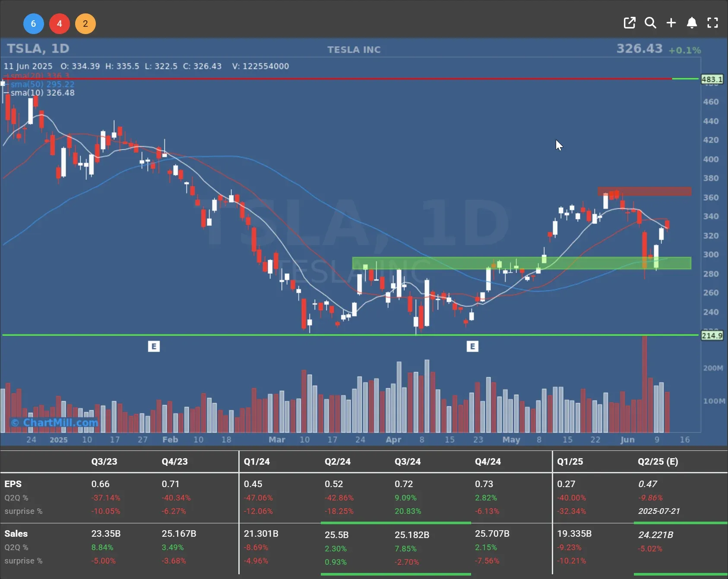Open the ChartMill.com watermark link

coord(55,422)
